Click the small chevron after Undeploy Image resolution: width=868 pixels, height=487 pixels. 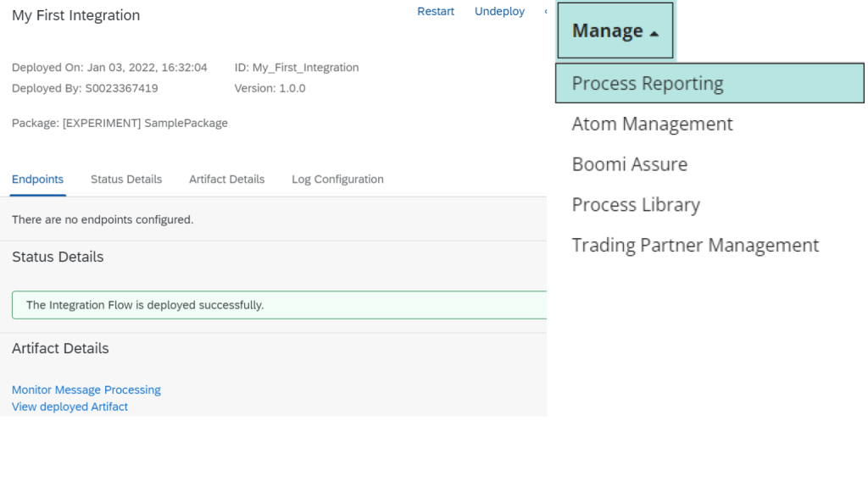coord(544,12)
